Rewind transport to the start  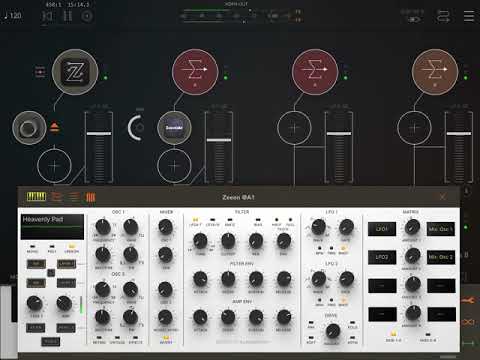(x=47, y=16)
